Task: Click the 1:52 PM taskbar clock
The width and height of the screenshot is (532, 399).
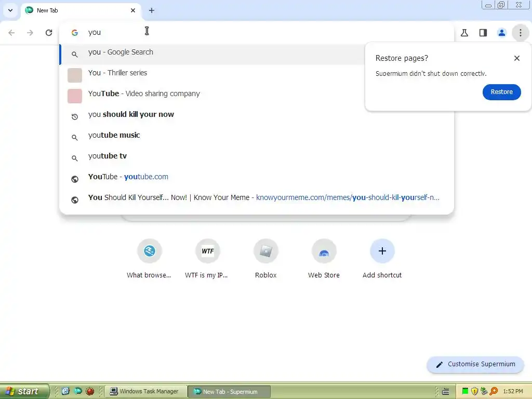Action: pyautogui.click(x=513, y=391)
